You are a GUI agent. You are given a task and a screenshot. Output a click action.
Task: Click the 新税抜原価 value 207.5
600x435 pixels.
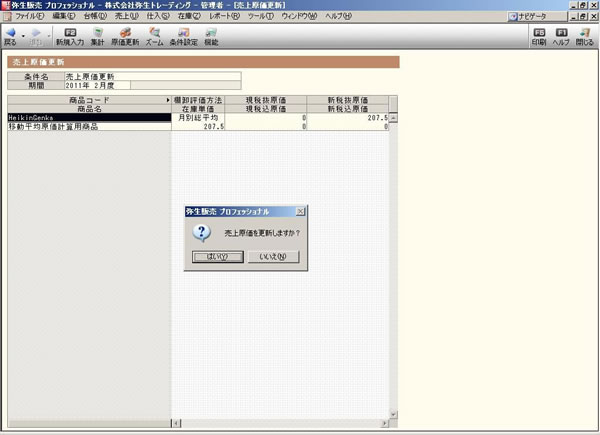pos(347,117)
